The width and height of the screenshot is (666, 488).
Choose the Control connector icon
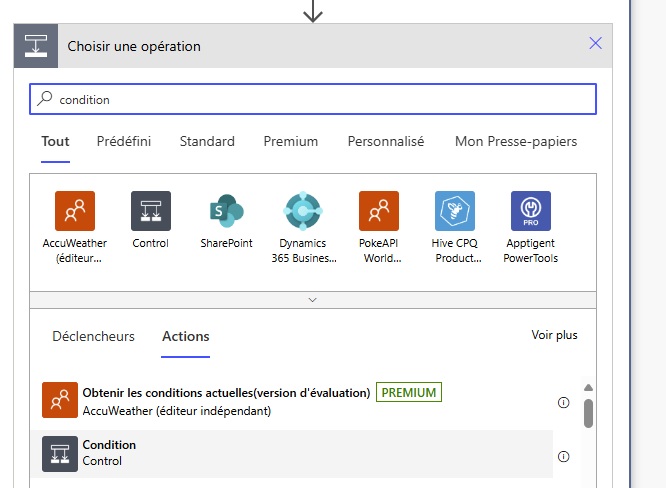click(x=151, y=211)
